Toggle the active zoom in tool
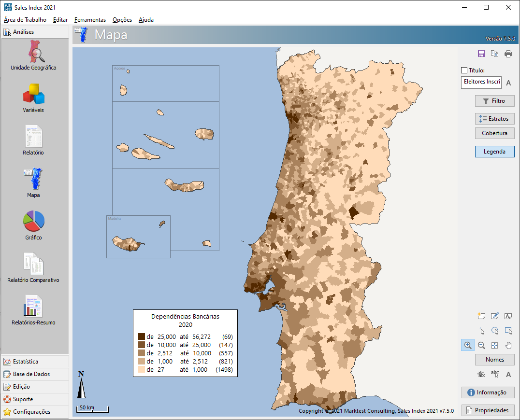This screenshot has width=520, height=420. [467, 345]
